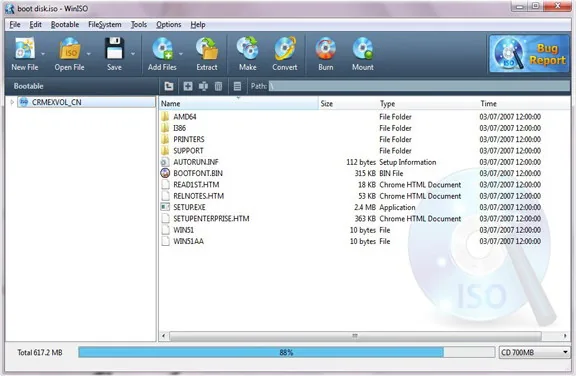Expand the CRMEXVOL_CN tree node
The image size is (576, 376).
pyautogui.click(x=12, y=102)
